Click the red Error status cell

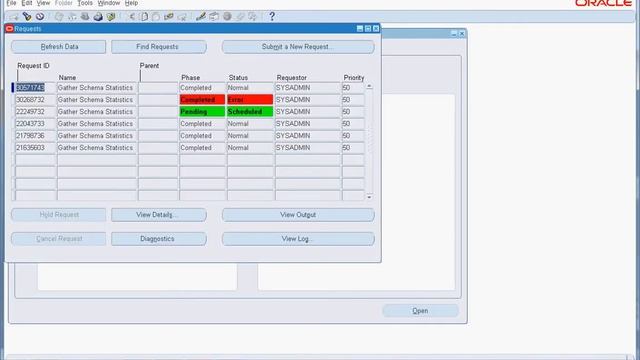[x=250, y=100]
